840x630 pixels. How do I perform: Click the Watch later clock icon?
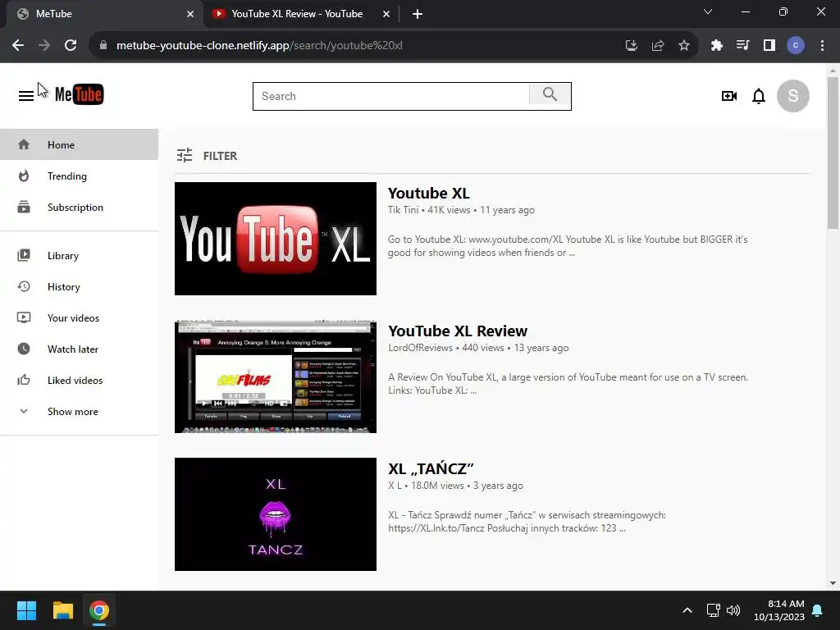pos(24,349)
